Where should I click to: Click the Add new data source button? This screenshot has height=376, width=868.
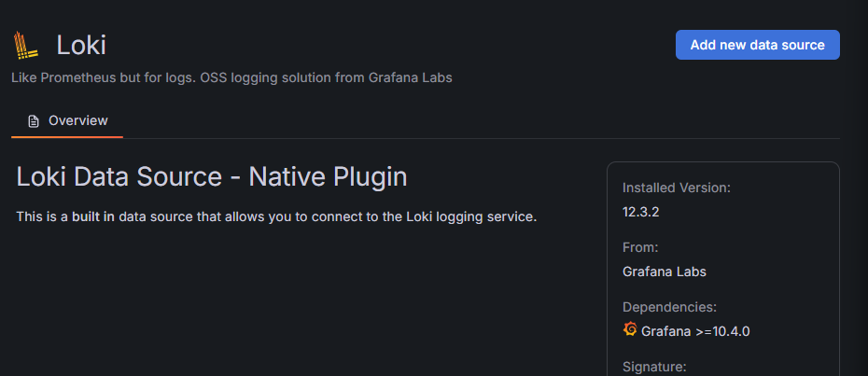tap(757, 45)
